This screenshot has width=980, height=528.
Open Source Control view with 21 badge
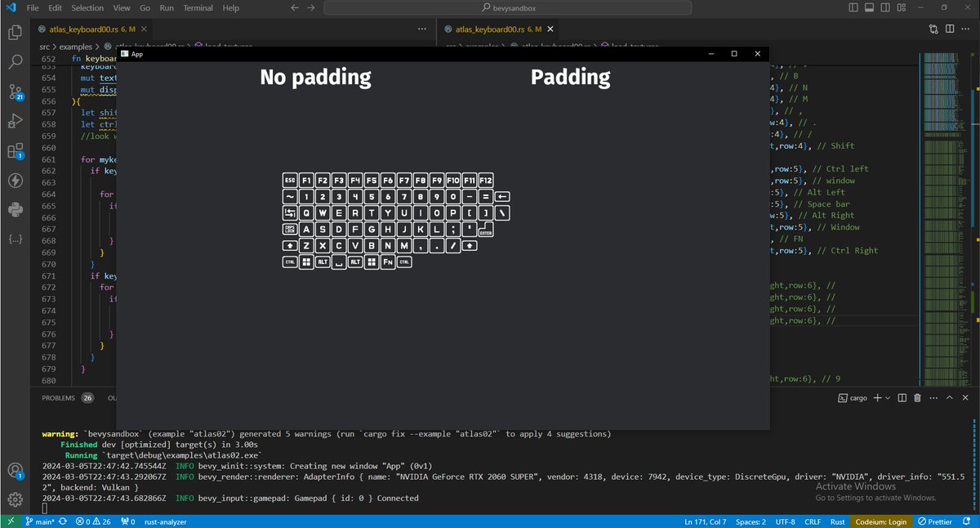15,92
